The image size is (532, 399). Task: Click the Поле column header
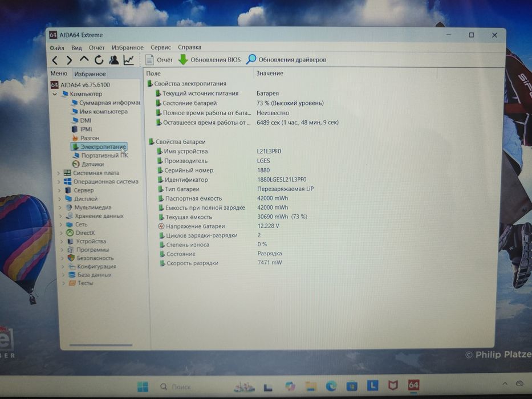tap(199, 74)
